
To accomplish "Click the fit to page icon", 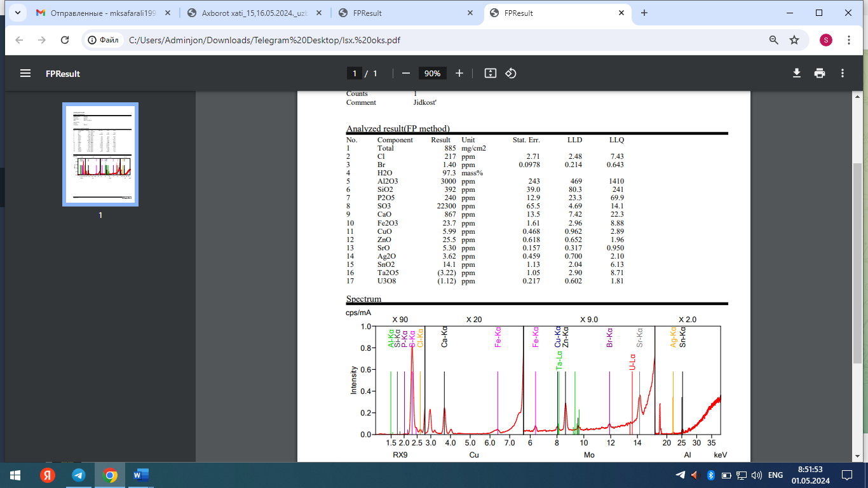I will pos(490,73).
